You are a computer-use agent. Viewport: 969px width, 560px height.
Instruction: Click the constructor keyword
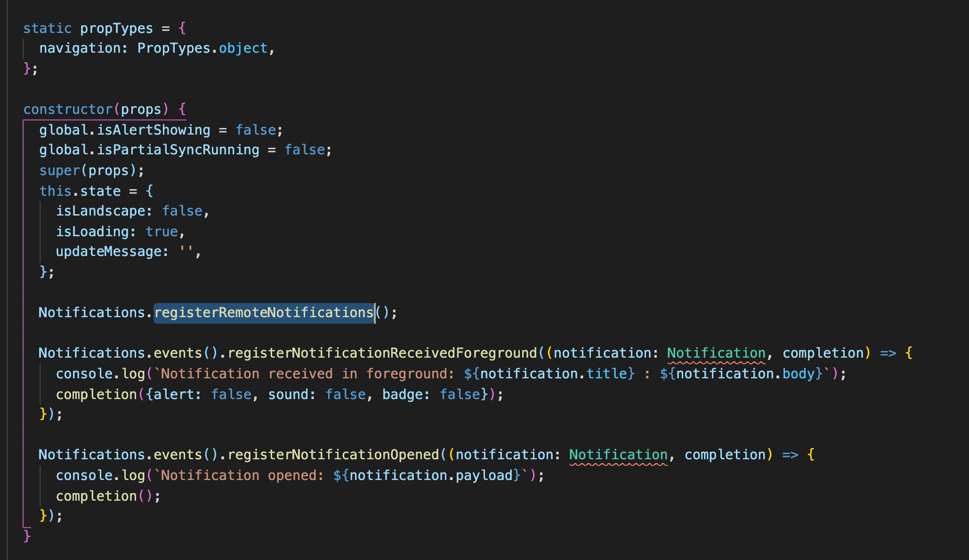68,109
